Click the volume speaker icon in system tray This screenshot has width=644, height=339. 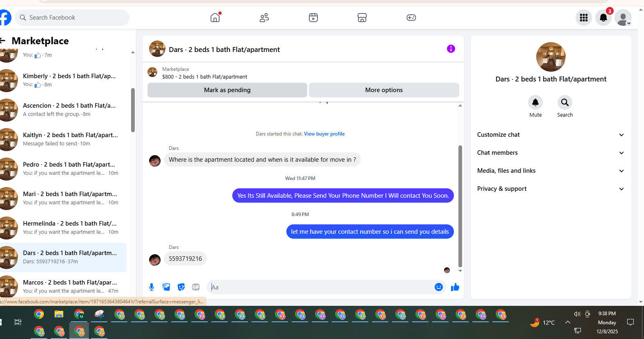pos(577,314)
